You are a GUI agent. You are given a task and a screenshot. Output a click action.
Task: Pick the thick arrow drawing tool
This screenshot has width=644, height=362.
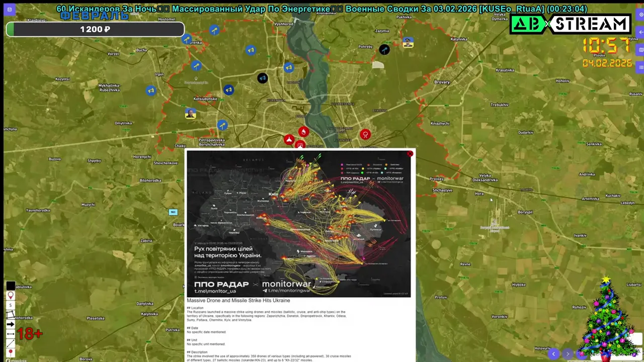coord(11,324)
